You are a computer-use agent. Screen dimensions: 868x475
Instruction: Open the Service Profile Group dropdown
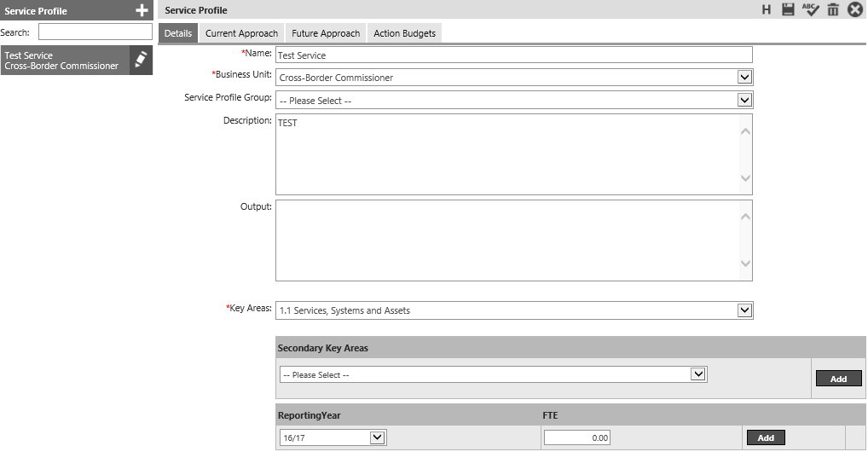click(514, 101)
